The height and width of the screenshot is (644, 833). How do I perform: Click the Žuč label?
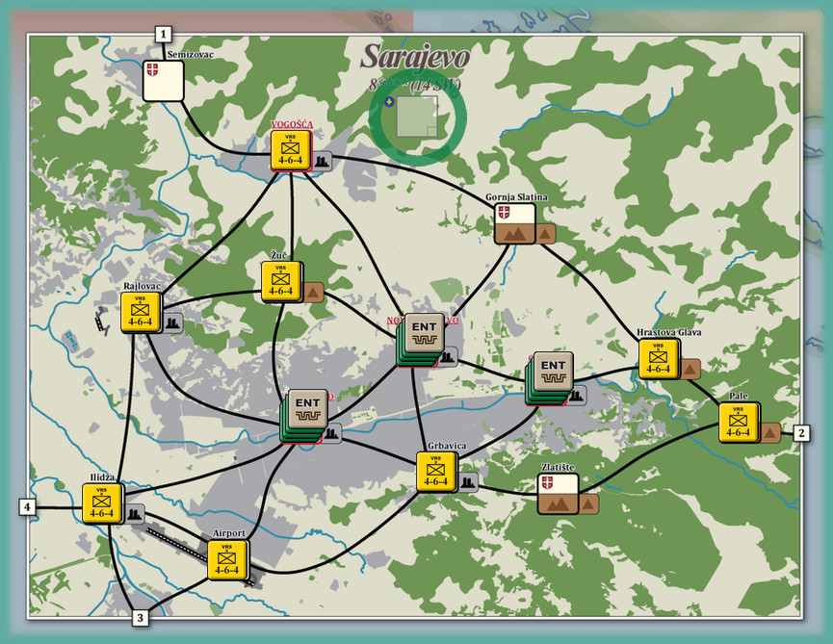[x=278, y=255]
